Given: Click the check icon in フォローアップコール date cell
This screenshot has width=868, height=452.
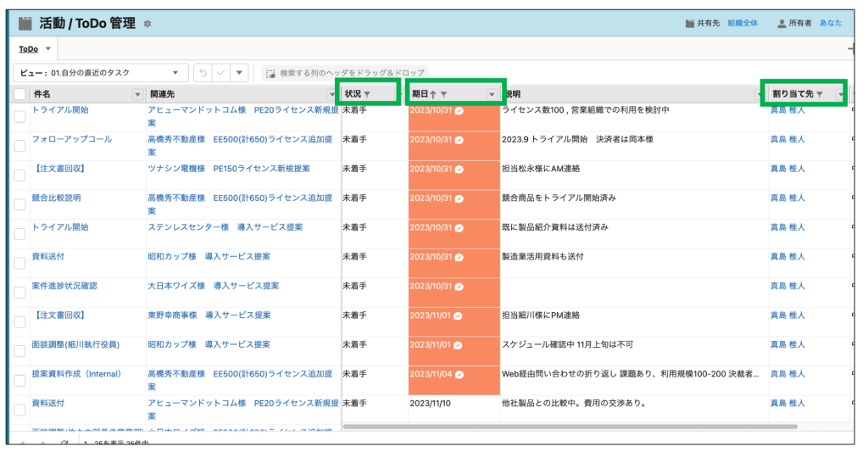Looking at the screenshot, I should coord(459,140).
